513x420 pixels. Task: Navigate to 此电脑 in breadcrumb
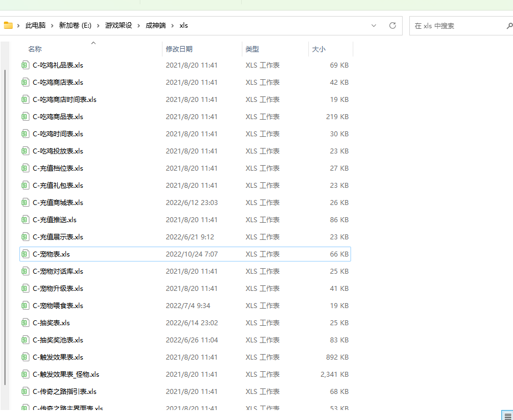point(35,25)
